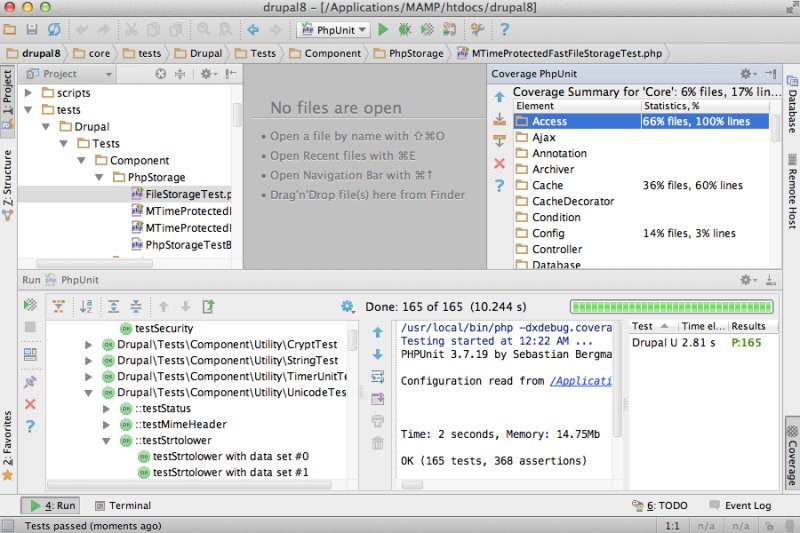Collapse the PhpStorage folder in the Project tree
The width and height of the screenshot is (800, 533).
pyautogui.click(x=99, y=177)
